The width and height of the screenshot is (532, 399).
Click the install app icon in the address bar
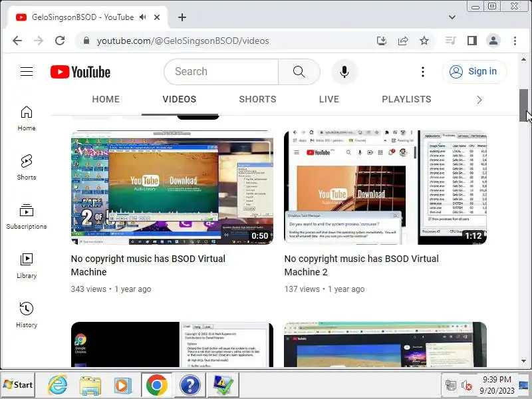coord(382,41)
